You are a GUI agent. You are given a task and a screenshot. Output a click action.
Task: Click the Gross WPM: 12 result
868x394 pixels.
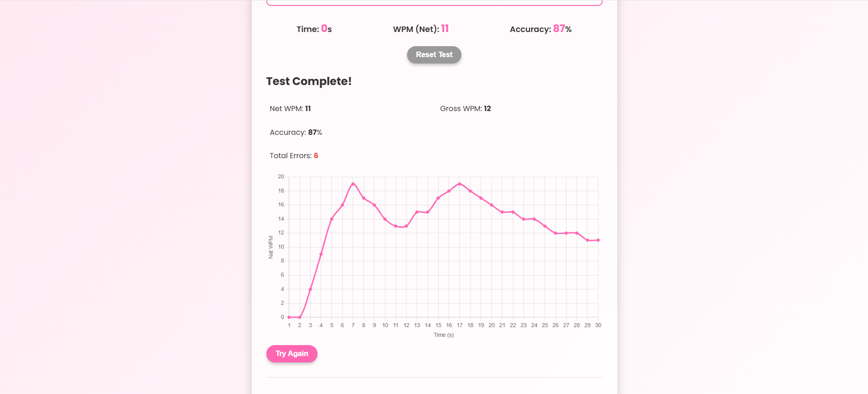click(465, 109)
